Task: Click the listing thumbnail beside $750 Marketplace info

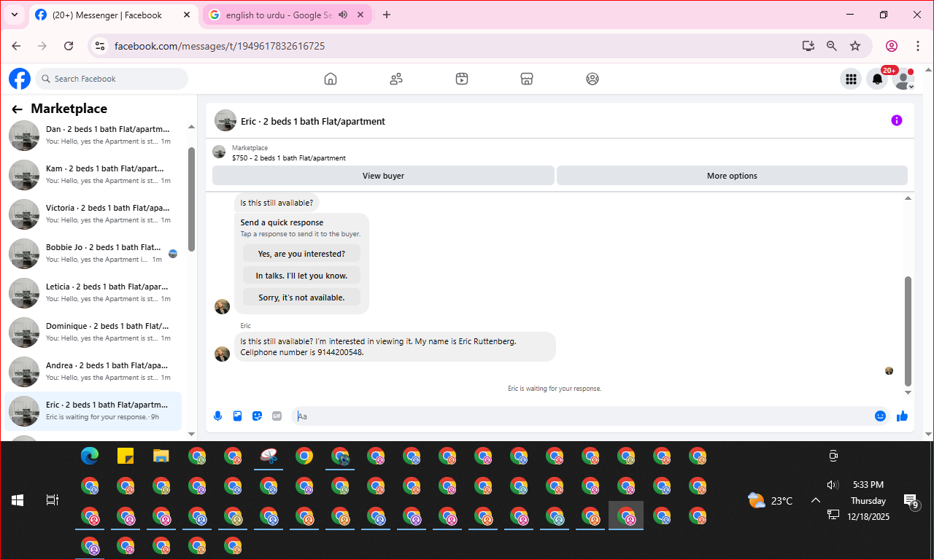Action: 219,152
